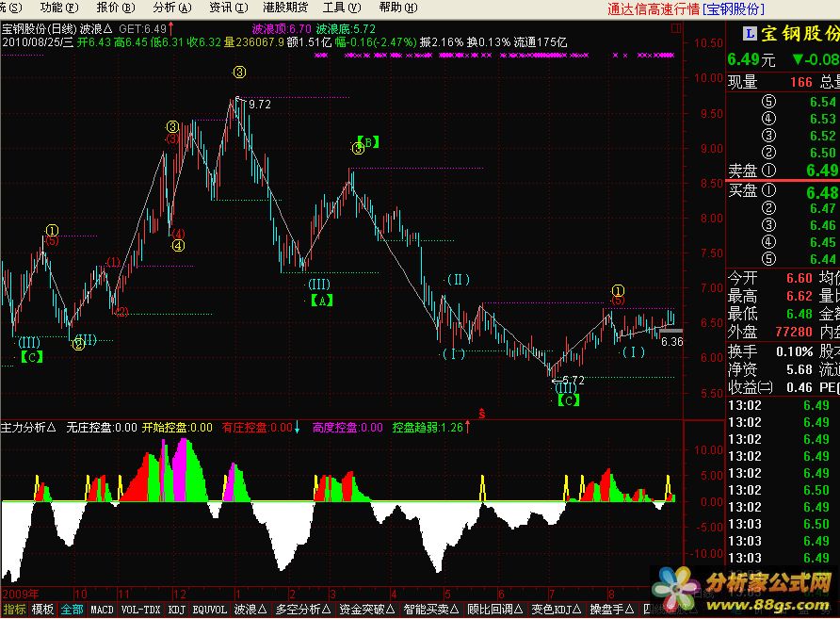Open the 帮助(H) menu
This screenshot has height=619, width=840.
click(398, 8)
